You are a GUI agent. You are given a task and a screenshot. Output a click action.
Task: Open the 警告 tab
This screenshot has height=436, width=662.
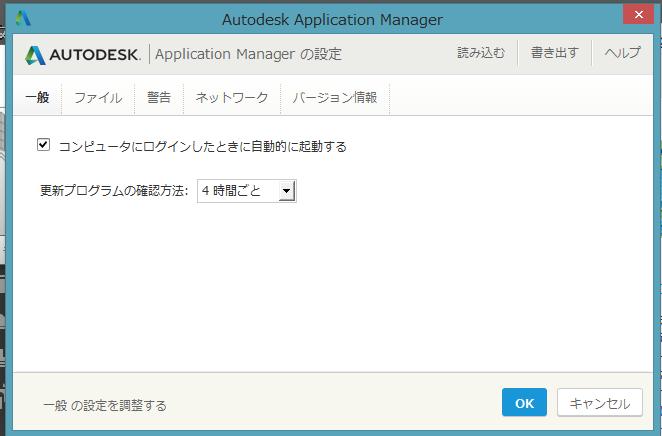(x=159, y=97)
